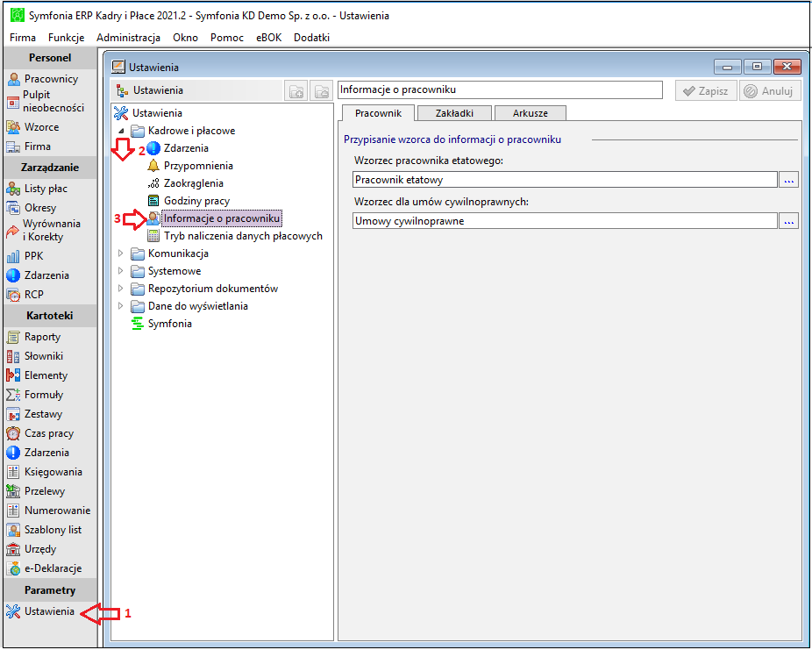Open Słowniki in Kartoteki
The width and height of the screenshot is (812, 650).
pyautogui.click(x=35, y=356)
